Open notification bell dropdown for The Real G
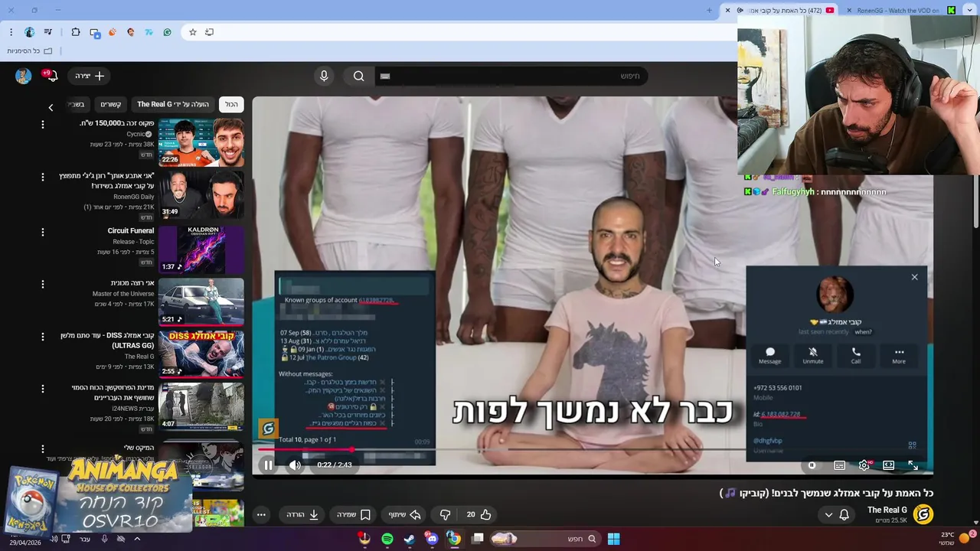Image resolution: width=980 pixels, height=551 pixels. pyautogui.click(x=836, y=514)
